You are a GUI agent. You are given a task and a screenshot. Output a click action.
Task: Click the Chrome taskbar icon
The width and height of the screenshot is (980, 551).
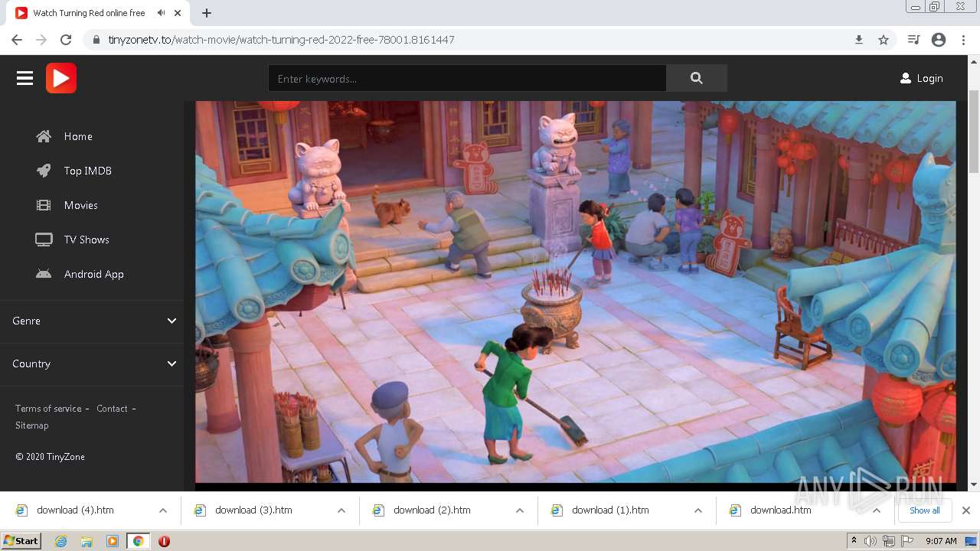(x=138, y=541)
